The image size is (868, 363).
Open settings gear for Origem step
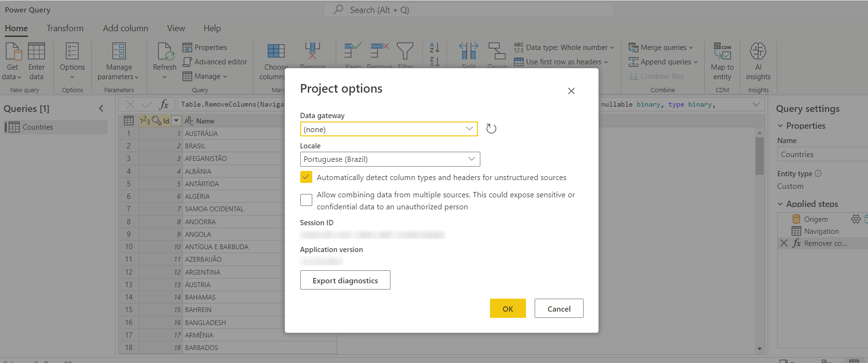[x=856, y=219]
